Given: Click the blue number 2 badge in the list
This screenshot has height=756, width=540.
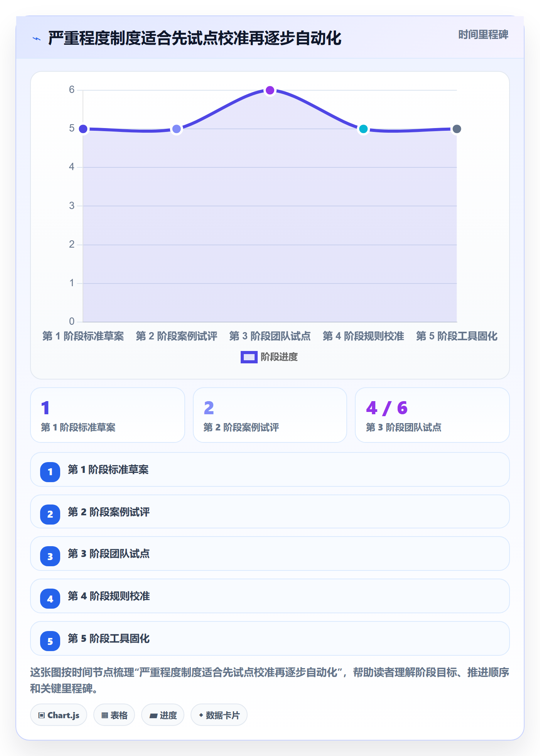Looking at the screenshot, I should pyautogui.click(x=50, y=514).
